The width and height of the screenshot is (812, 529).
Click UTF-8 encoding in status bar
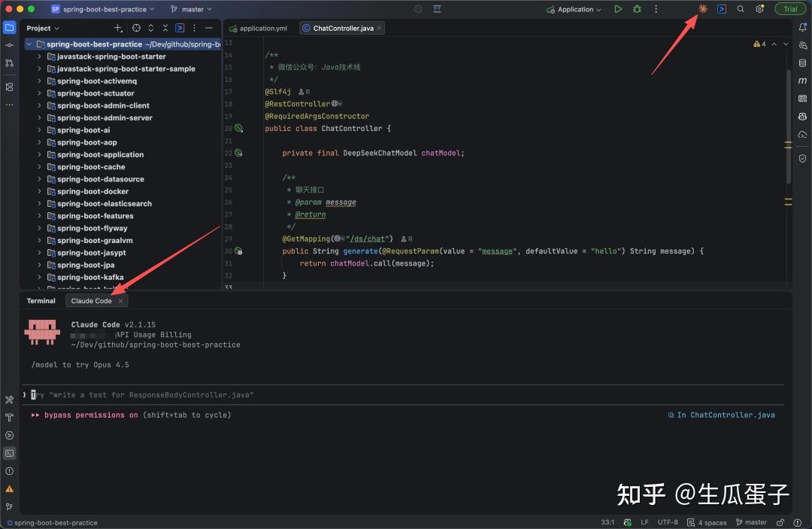(668, 522)
